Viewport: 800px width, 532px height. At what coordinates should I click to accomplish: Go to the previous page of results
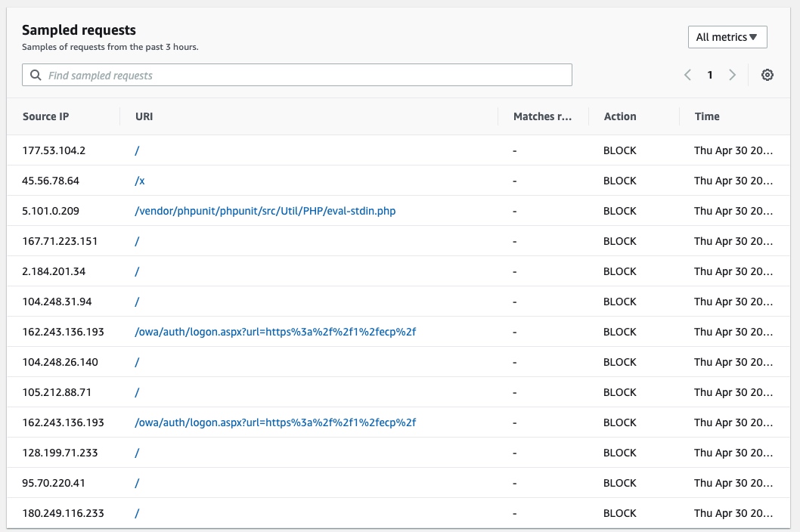pyautogui.click(x=687, y=75)
